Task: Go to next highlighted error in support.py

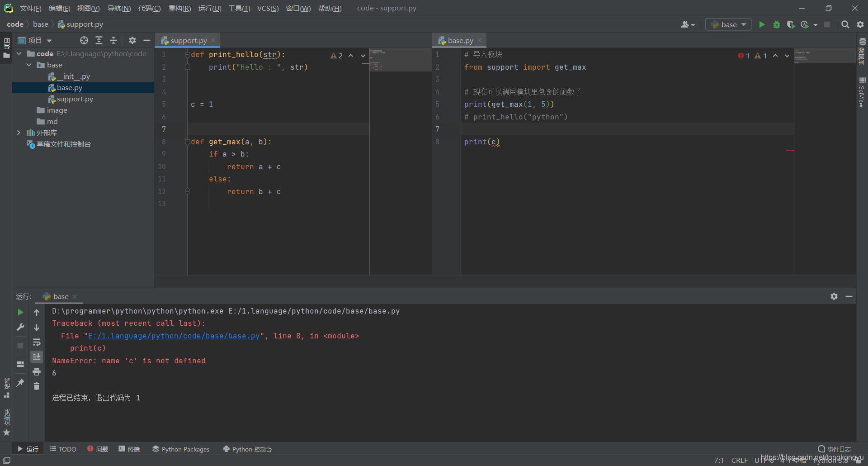Action: (363, 56)
